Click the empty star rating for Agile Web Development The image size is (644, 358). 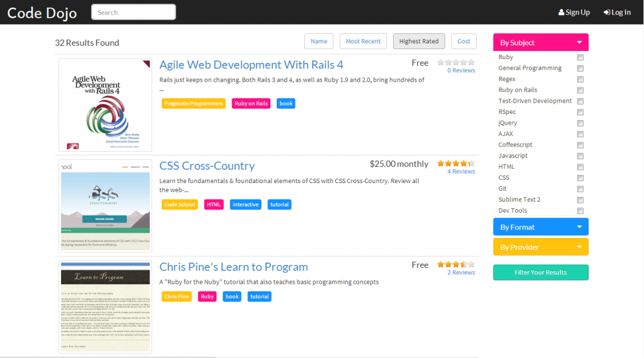point(456,62)
